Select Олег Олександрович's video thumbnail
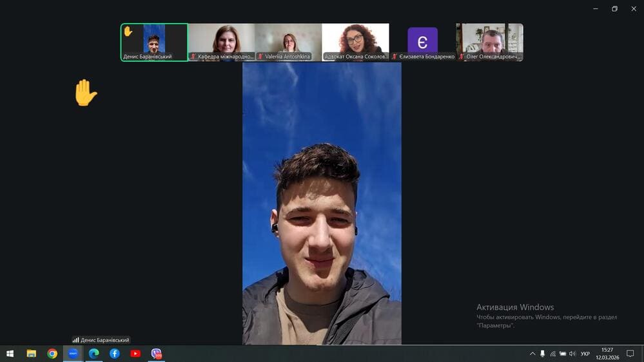 pos(489,42)
